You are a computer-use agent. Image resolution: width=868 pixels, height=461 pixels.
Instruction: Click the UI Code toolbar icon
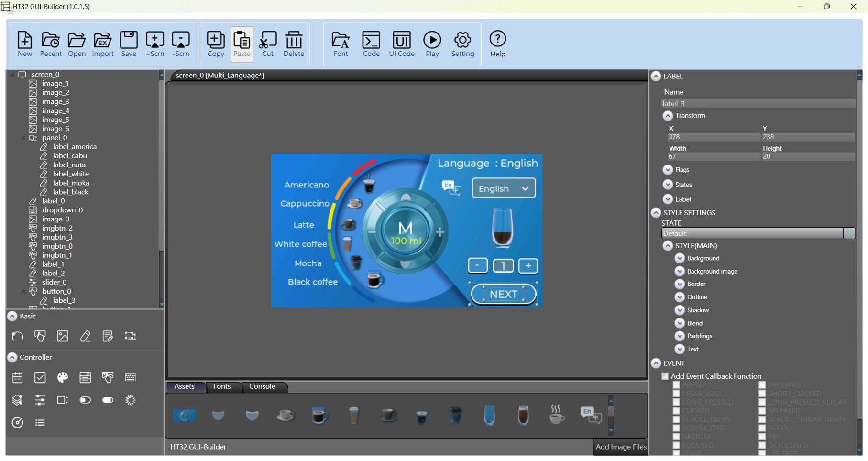pos(401,44)
